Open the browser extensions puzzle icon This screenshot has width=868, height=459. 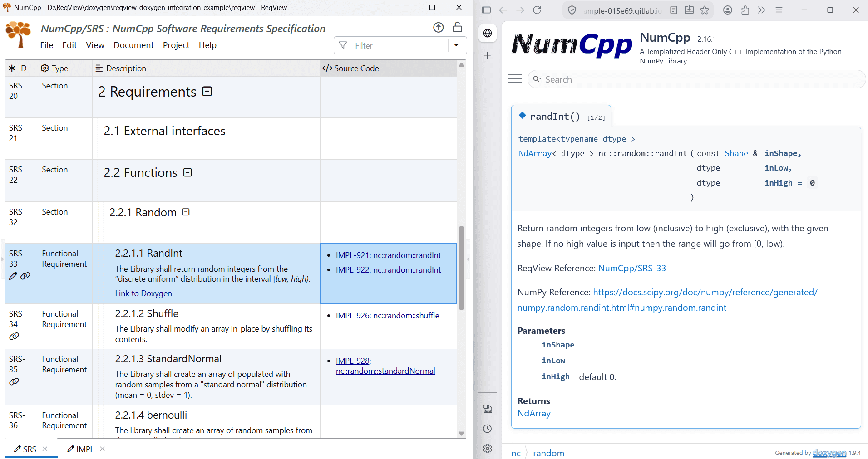pyautogui.click(x=745, y=10)
